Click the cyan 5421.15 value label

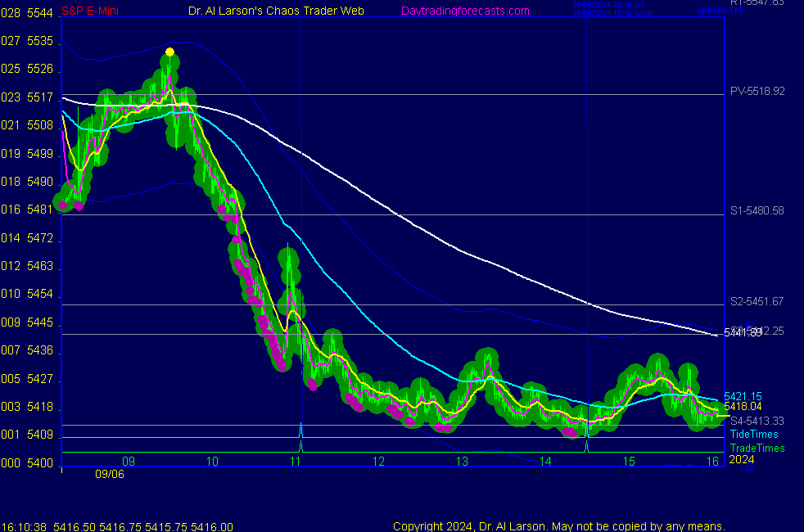tap(743, 396)
